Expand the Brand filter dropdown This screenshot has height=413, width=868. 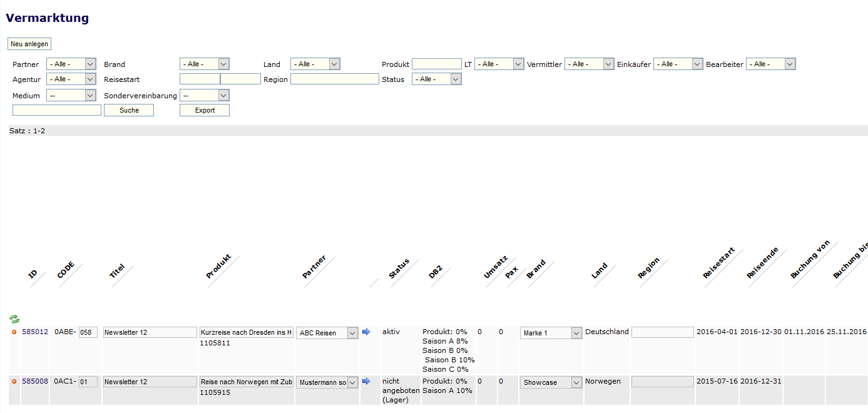click(204, 64)
